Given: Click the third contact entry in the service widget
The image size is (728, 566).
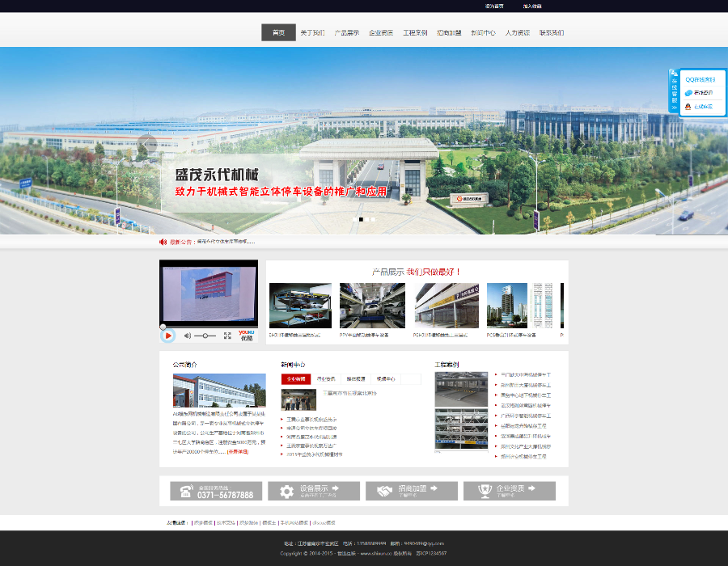Looking at the screenshot, I should [x=699, y=107].
